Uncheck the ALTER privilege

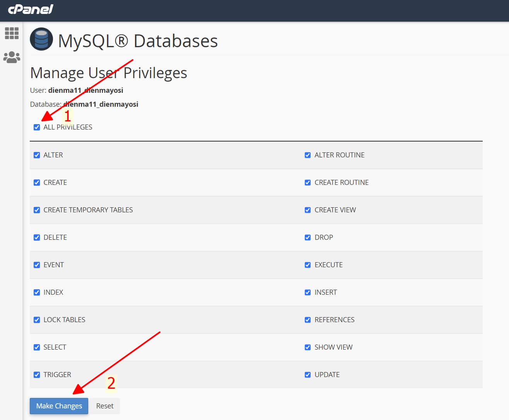37,155
